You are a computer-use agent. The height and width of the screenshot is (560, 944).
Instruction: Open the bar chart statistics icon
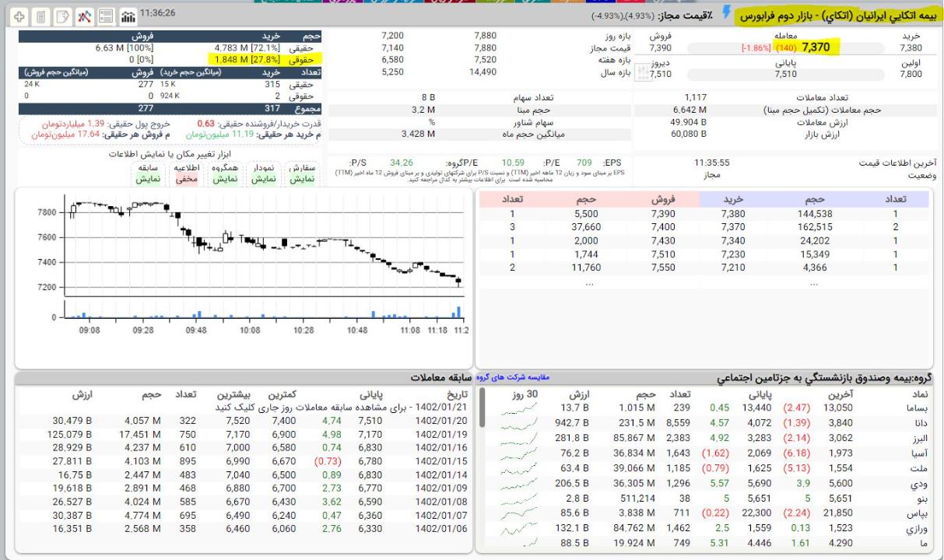tap(127, 16)
